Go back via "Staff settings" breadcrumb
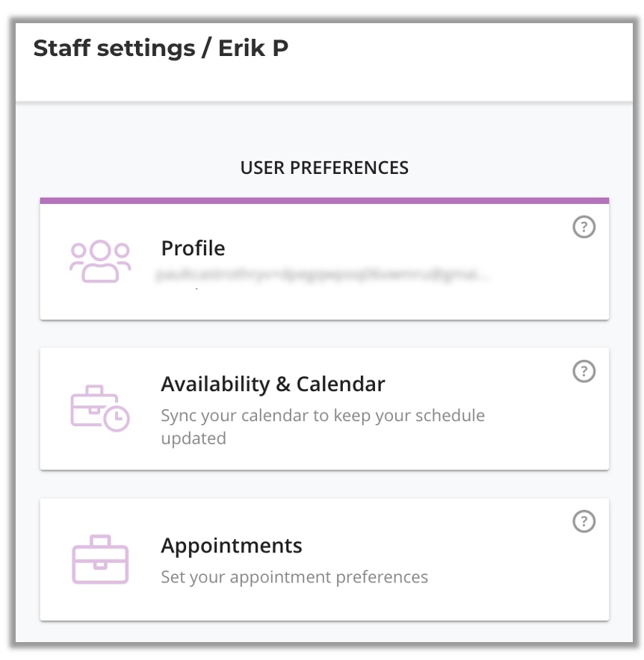Screen dimensions: 644x660 tap(114, 49)
